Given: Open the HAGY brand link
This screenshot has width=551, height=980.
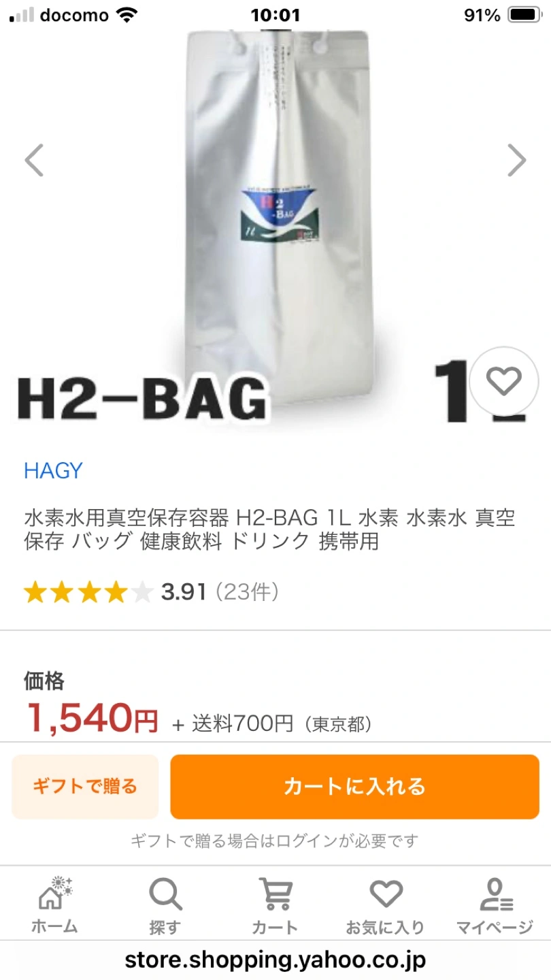Looking at the screenshot, I should click(x=53, y=471).
